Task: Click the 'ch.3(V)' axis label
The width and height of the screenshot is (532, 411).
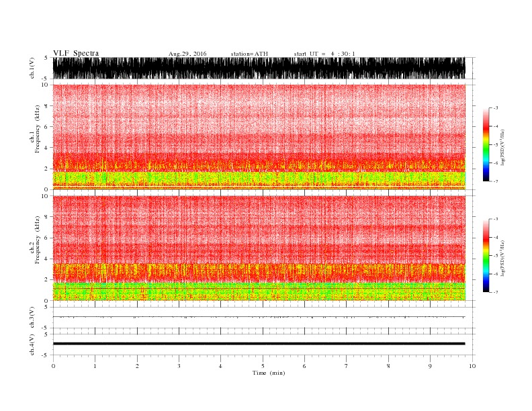Action: [x=32, y=318]
